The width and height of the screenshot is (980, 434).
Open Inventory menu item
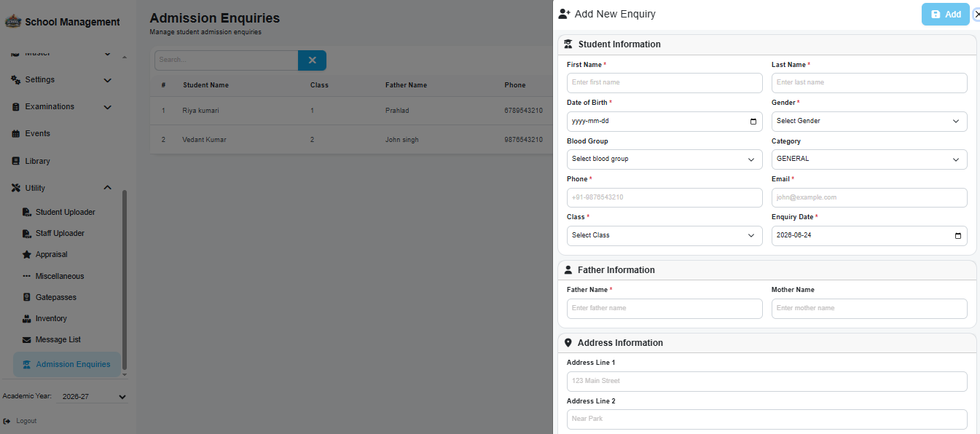[x=51, y=318]
